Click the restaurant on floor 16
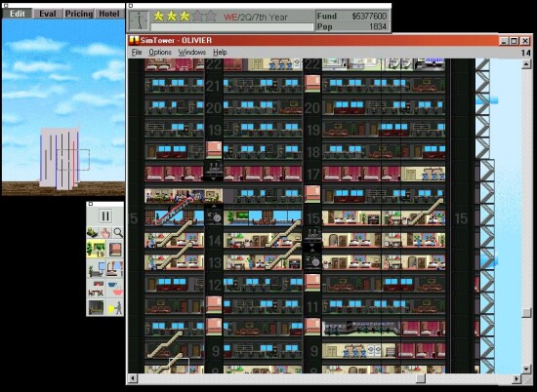The width and height of the screenshot is (537, 392). (x=184, y=196)
